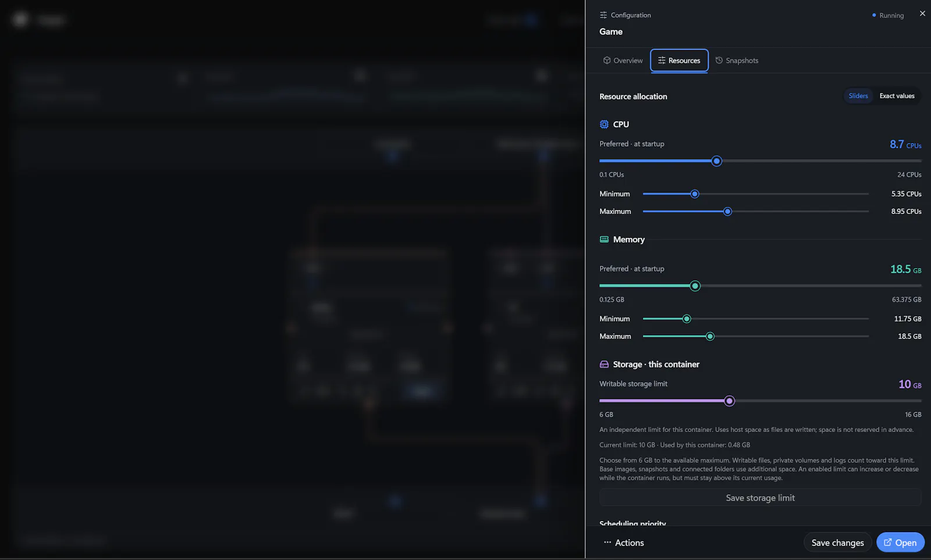Select the Resources tab
Image resolution: width=931 pixels, height=560 pixels.
[x=679, y=60]
